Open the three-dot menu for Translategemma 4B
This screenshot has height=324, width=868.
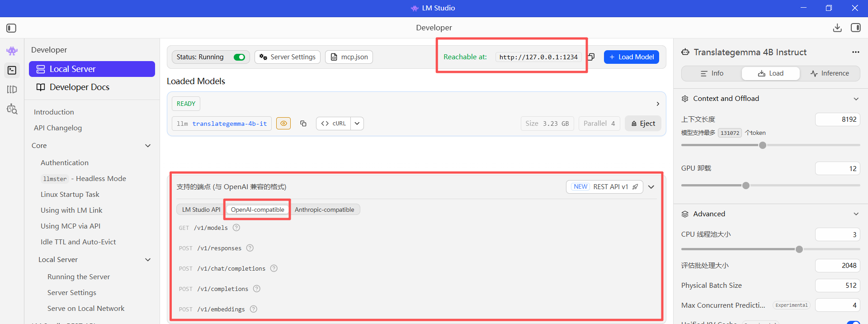(x=856, y=52)
